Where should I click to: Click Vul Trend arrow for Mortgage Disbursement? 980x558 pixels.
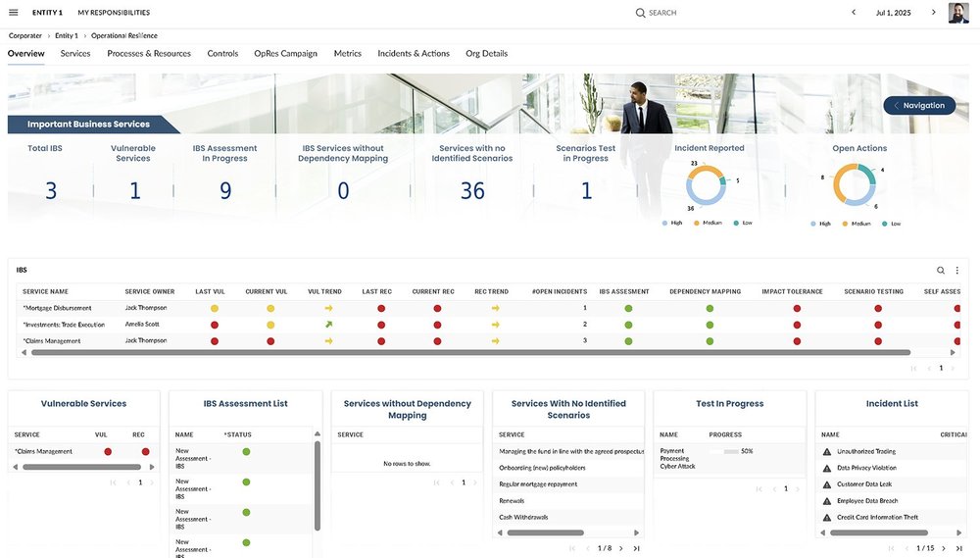(328, 308)
